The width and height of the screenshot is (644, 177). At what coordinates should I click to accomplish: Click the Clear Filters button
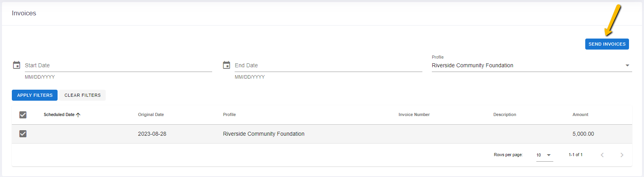click(x=82, y=95)
